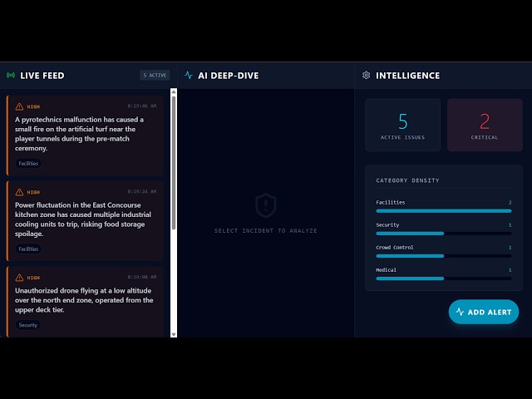Click the 8:19:08 AM timestamp
Image resolution: width=532 pixels, height=399 pixels.
click(142, 277)
